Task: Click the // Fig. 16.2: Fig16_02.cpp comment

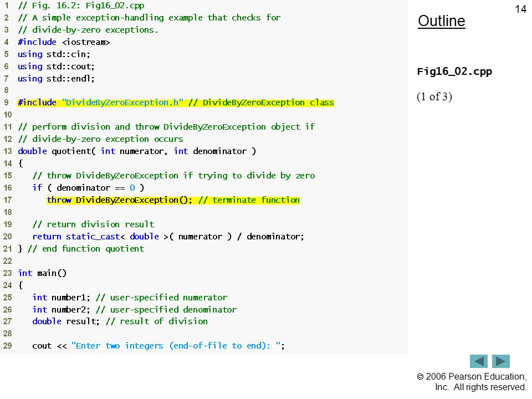Action: pyautogui.click(x=81, y=6)
